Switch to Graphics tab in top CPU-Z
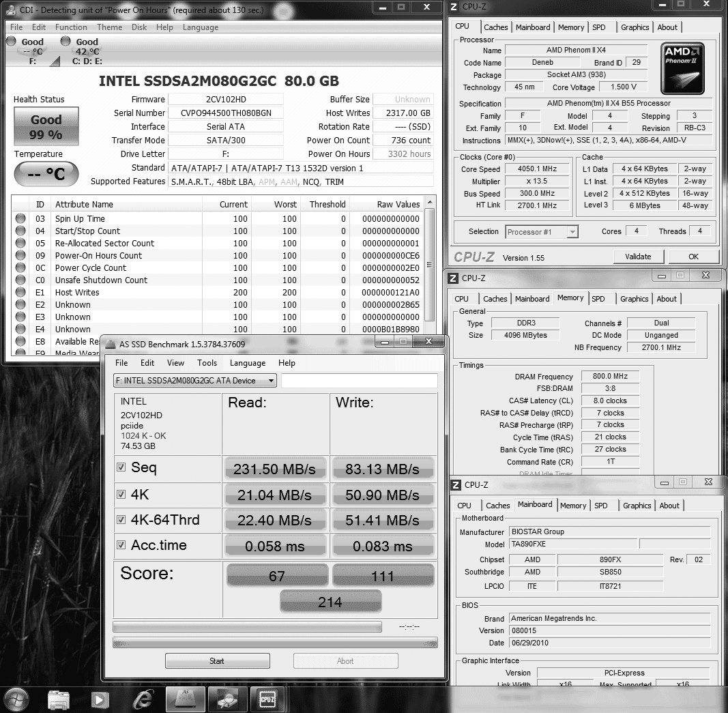Image resolution: width=728 pixels, height=713 pixels. 635,27
